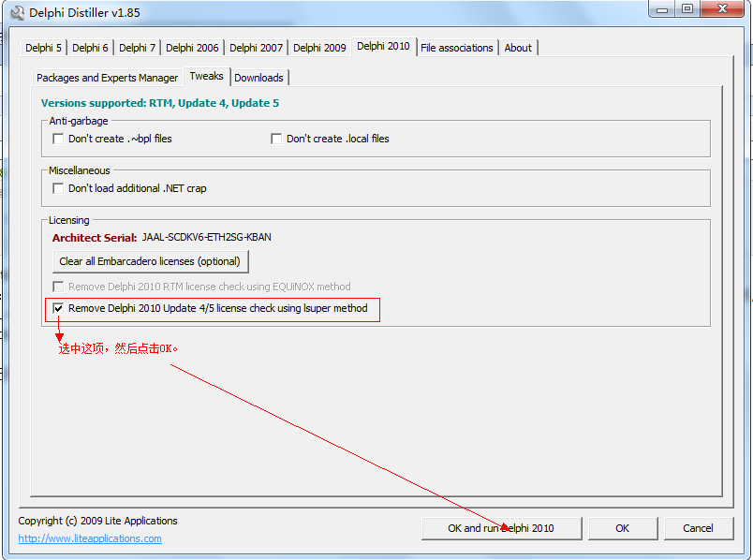Viewport: 753px width, 560px height.
Task: Click Clear all Embarcadero licenses button
Action: pyautogui.click(x=150, y=261)
